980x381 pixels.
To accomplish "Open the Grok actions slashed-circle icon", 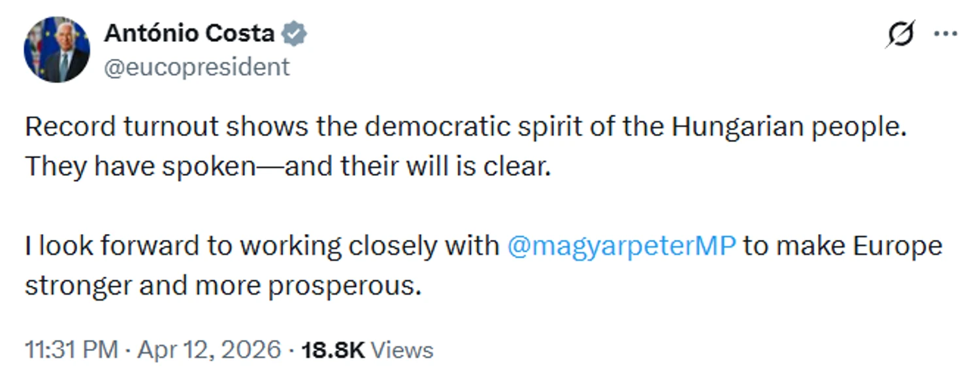I will coord(900,34).
